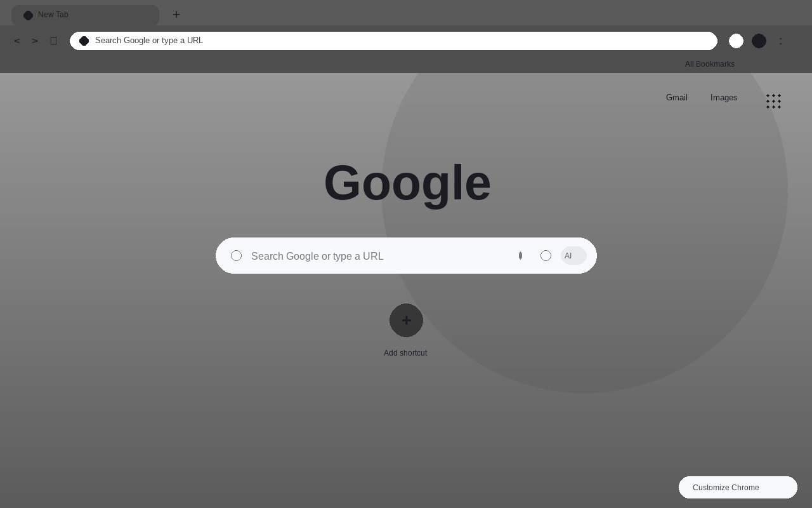Viewport: 812px width, 508px height.
Task: Click the search magnifier icon in search box
Action: [x=236, y=256]
